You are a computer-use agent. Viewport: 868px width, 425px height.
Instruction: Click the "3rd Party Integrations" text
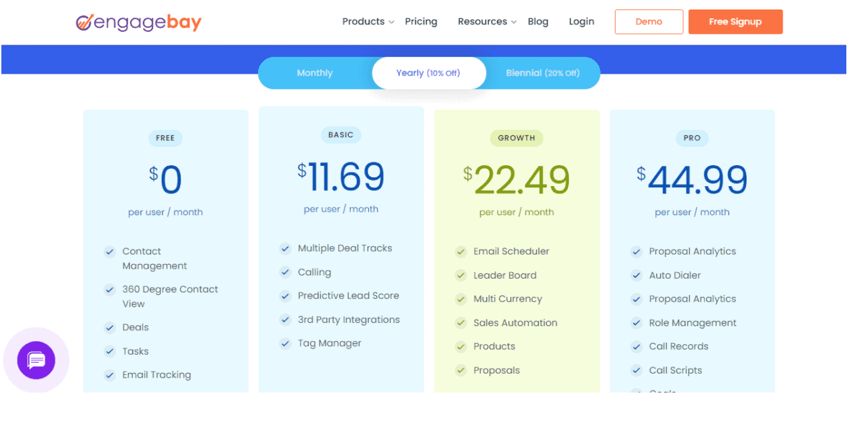[x=349, y=319]
